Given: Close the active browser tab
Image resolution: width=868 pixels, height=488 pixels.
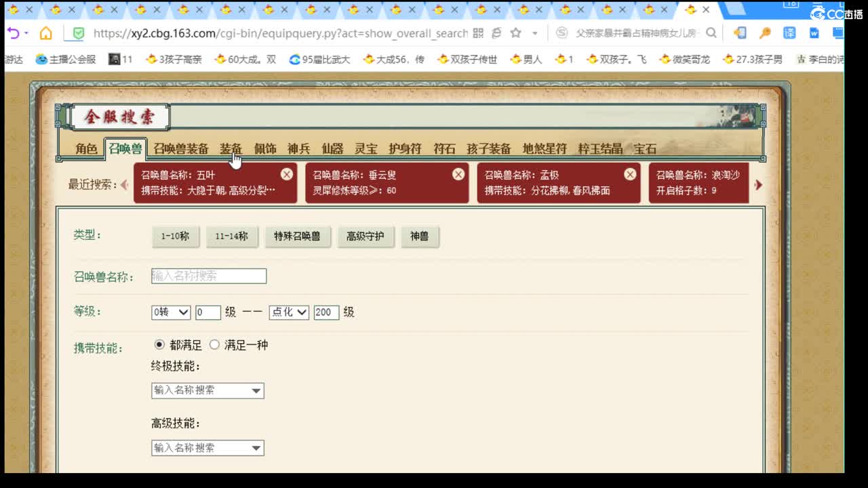Looking at the screenshot, I should [706, 9].
